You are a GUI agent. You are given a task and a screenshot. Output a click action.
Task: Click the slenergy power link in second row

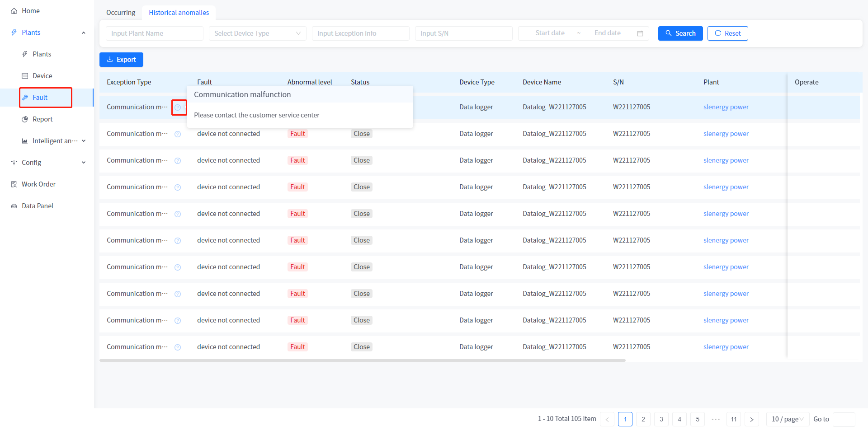(x=726, y=134)
